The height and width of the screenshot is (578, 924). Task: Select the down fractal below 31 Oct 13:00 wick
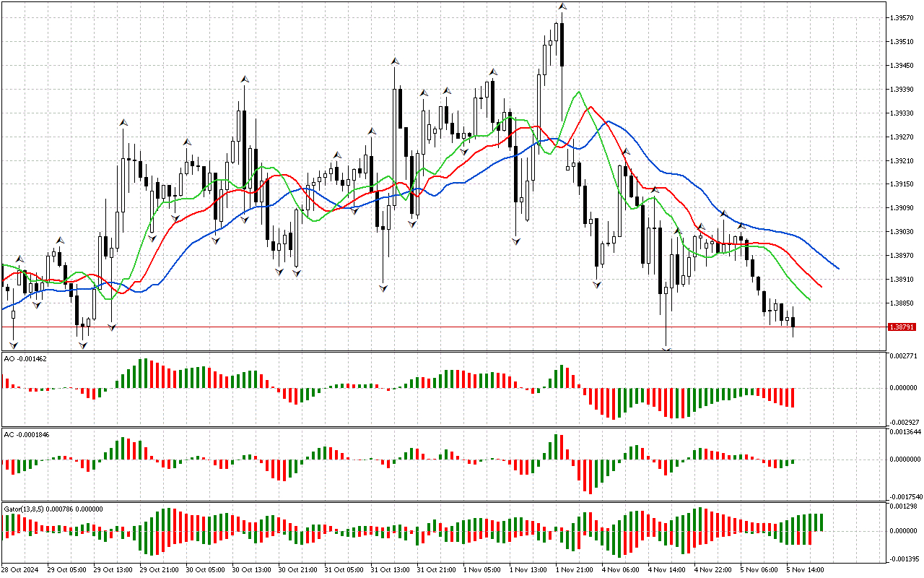[x=383, y=288]
